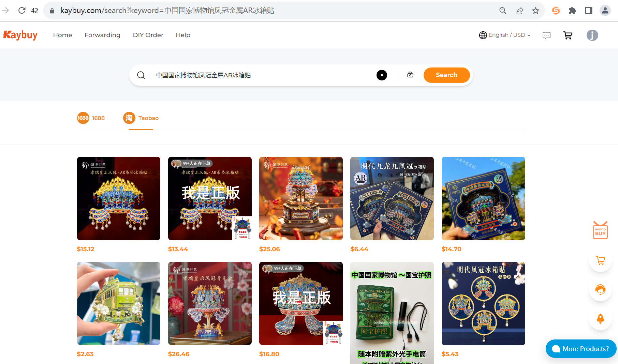Open the How To Buy guide
The image size is (618, 364).
coord(600,231)
